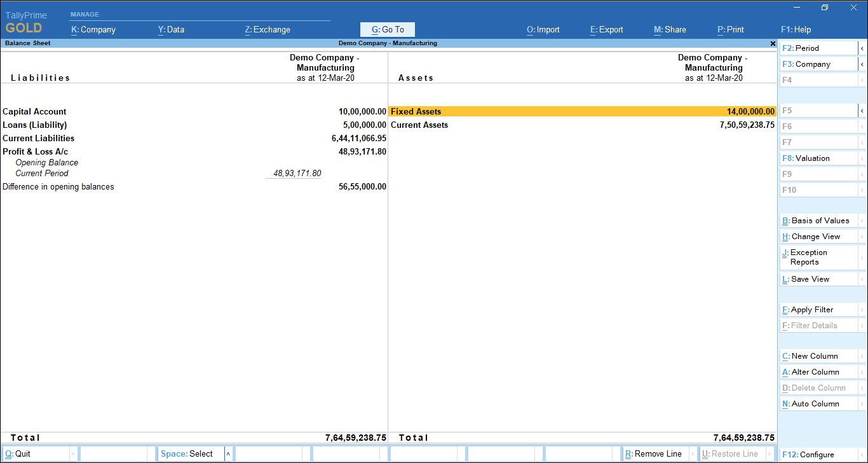
Task: Click the Import option
Action: [543, 29]
